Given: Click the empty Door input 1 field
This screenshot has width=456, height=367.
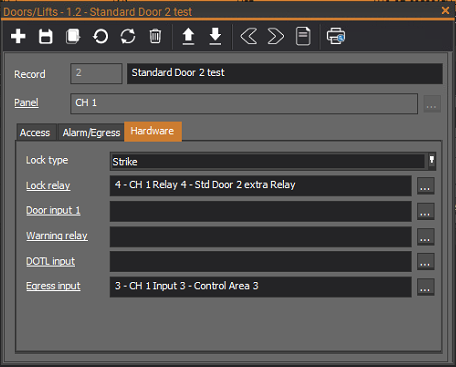Looking at the screenshot, I should point(261,211).
